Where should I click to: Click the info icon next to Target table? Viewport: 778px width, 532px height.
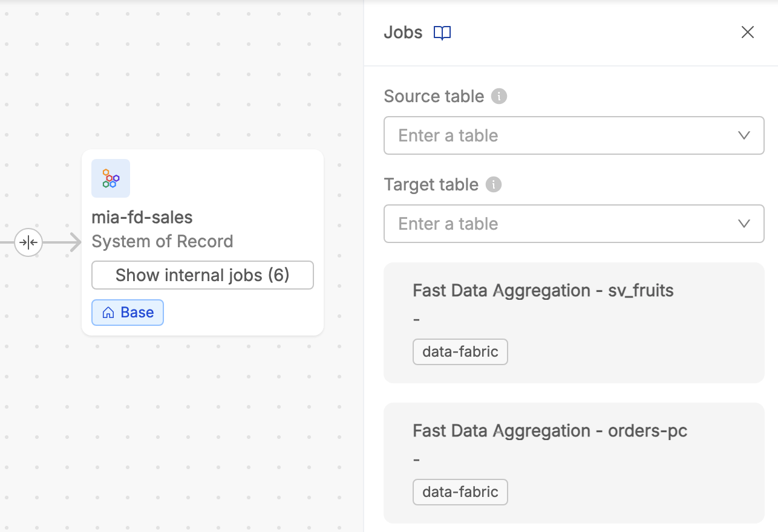pos(494,184)
